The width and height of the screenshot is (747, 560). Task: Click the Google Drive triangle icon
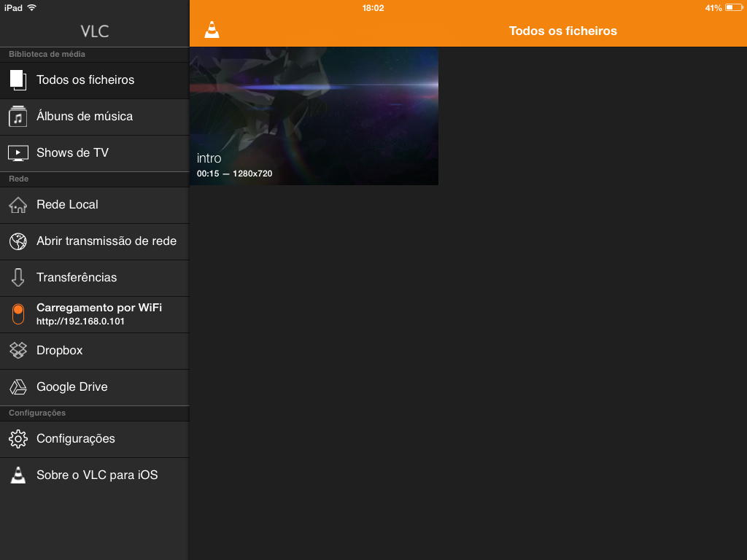point(18,387)
